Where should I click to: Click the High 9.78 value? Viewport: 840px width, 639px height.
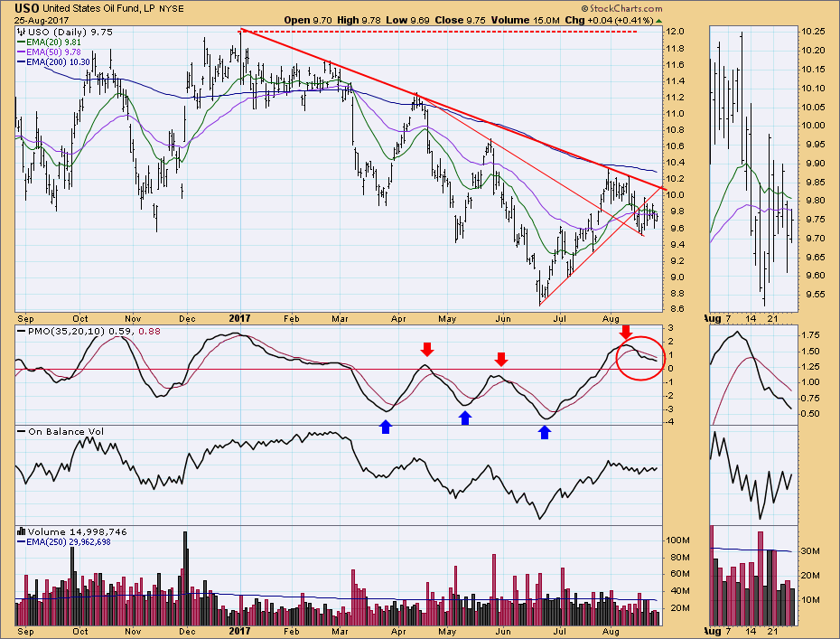(x=359, y=21)
